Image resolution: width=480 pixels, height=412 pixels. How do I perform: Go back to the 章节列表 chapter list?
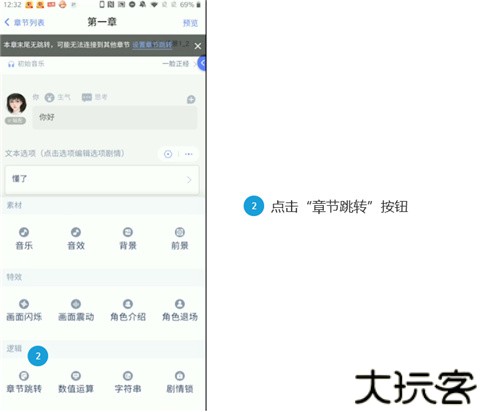point(24,23)
